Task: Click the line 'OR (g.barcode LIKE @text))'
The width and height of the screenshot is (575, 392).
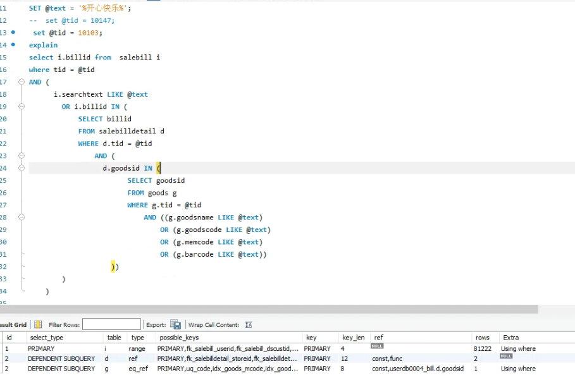Action: click(x=213, y=255)
